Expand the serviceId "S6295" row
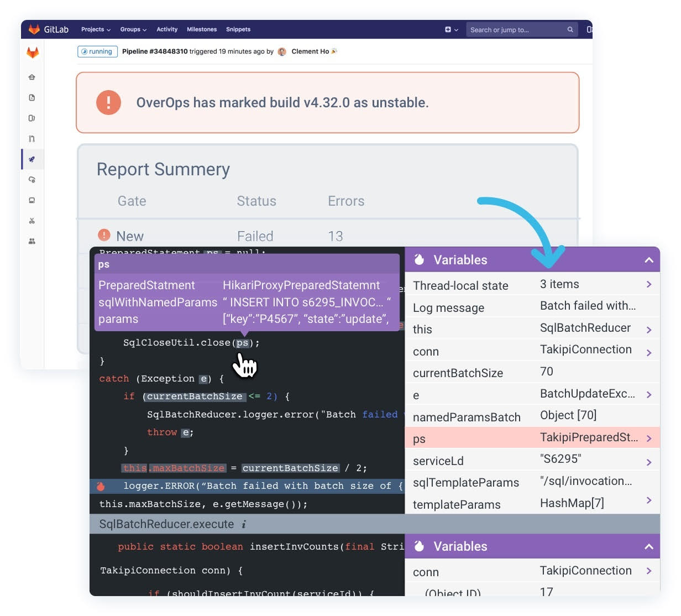Image resolution: width=681 pixels, height=616 pixels. [649, 462]
